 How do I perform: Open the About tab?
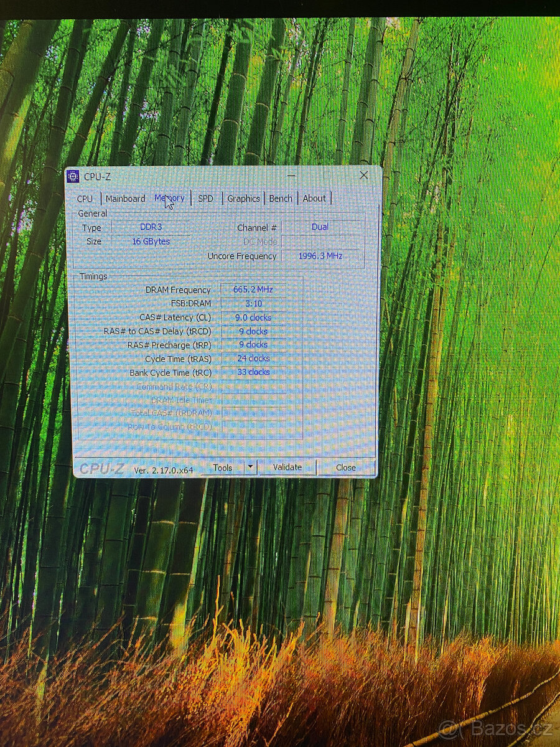click(314, 198)
